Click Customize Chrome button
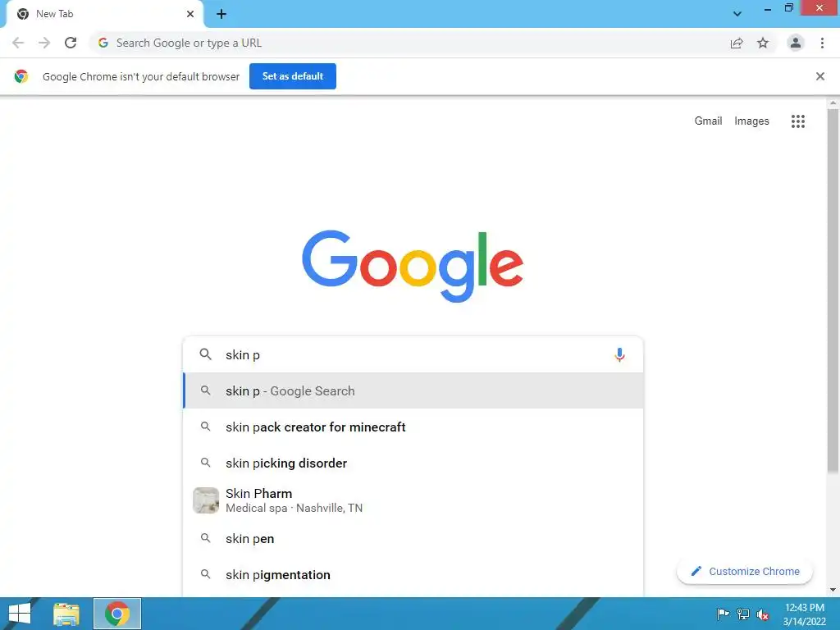Image resolution: width=840 pixels, height=630 pixels. pos(745,571)
